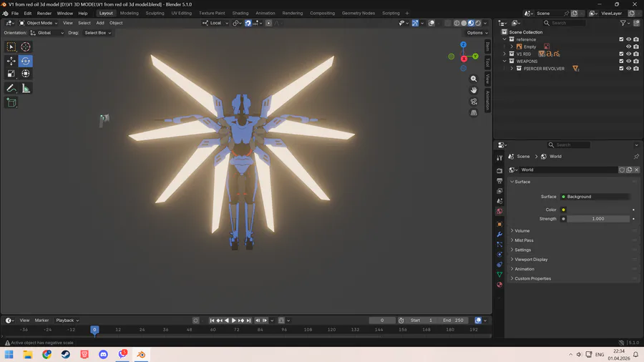This screenshot has height=362, width=644.
Task: Toggle viewport gizmos display button
Action: [415, 23]
